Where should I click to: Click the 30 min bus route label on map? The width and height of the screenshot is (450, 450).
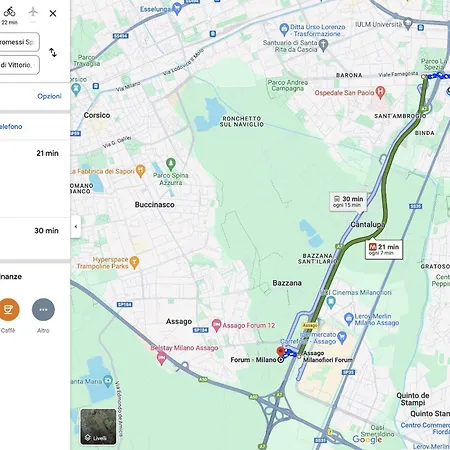348,201
